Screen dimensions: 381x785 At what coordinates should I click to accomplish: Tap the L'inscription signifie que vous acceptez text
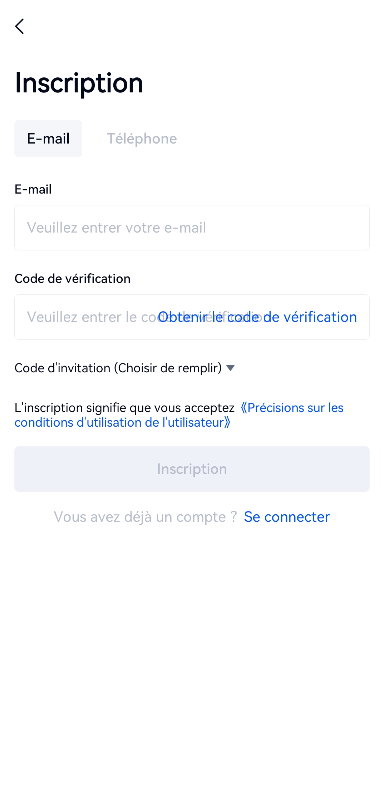125,408
